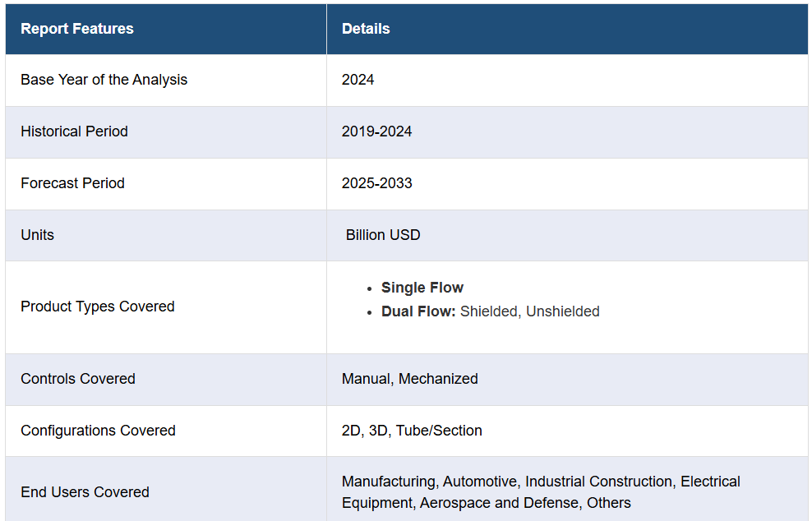Click the bold Dual Flow text
The width and height of the screenshot is (812, 521).
418,311
